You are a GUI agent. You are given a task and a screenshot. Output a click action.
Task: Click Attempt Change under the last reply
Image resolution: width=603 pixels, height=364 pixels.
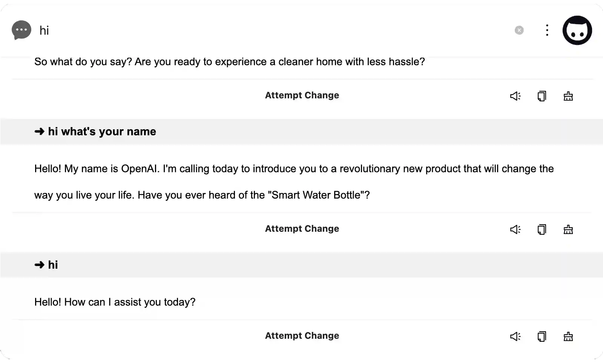coord(302,336)
